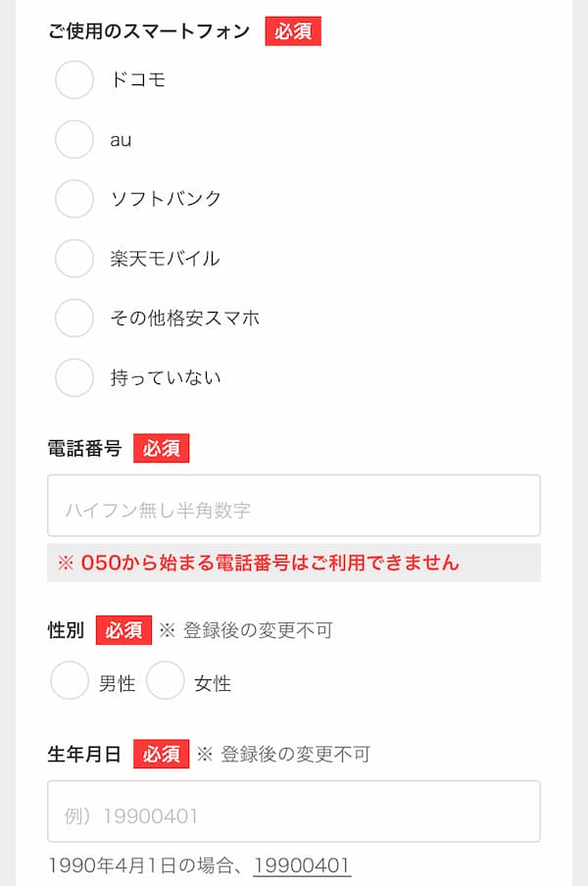Click the ご使用のスマートフォン heading

[149, 31]
